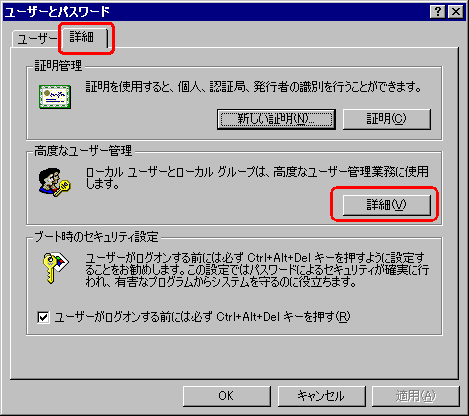Click the certificate icon under 証明管理
Image resolution: width=469 pixels, height=416 pixels.
(x=55, y=97)
